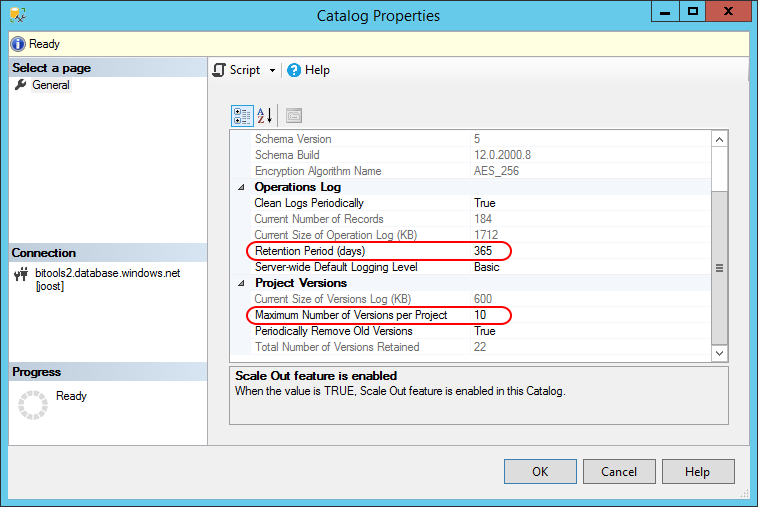Click the scrollbar down arrow
Viewport: 758px width, 507px height.
click(x=719, y=353)
